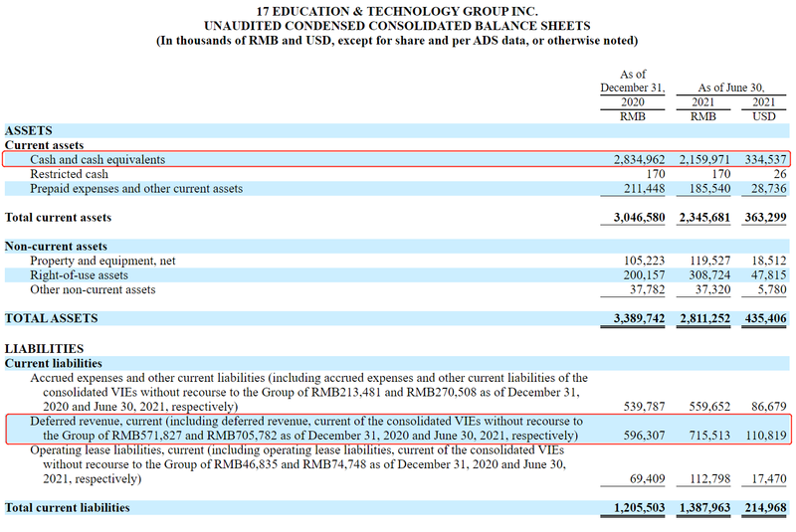
Task: Select restricted cash USD value 26
Action: click(x=780, y=174)
